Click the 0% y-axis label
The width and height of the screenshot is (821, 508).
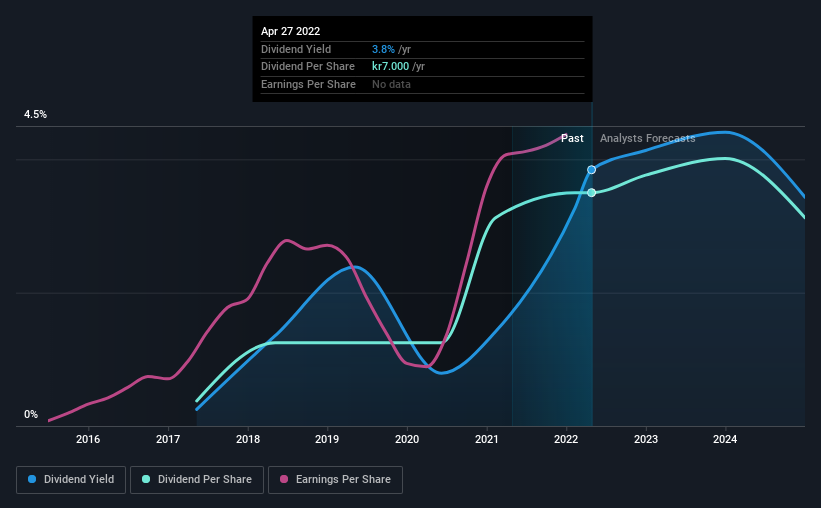(x=31, y=414)
